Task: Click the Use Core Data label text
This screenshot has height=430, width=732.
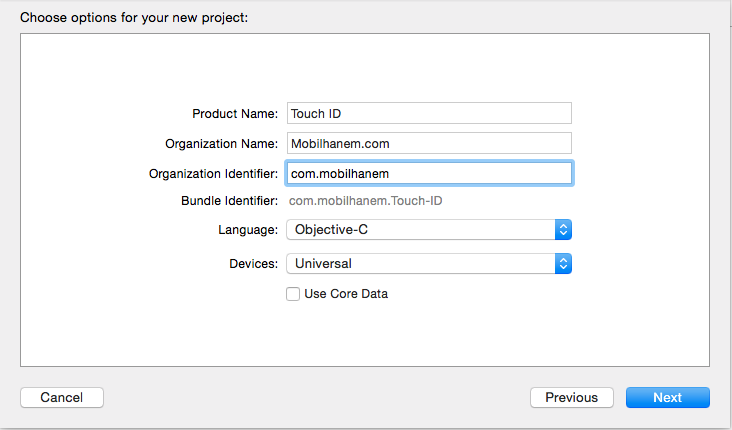Action: [346, 294]
